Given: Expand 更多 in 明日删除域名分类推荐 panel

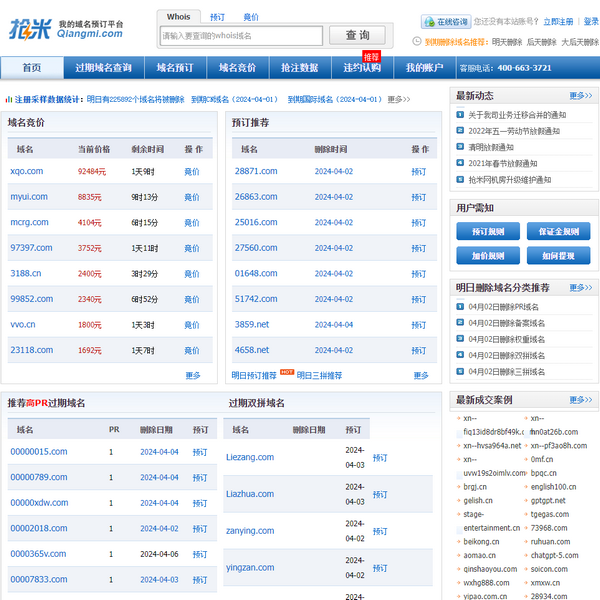Looking at the screenshot, I should click(580, 288).
